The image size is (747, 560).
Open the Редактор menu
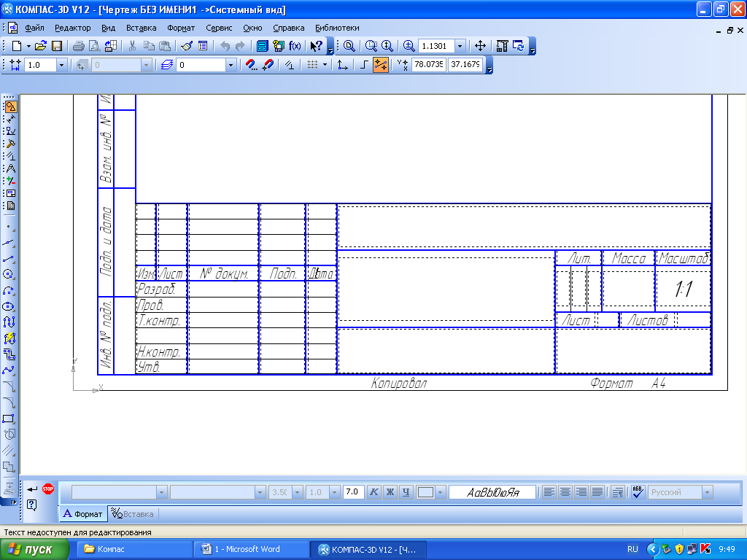click(x=72, y=28)
